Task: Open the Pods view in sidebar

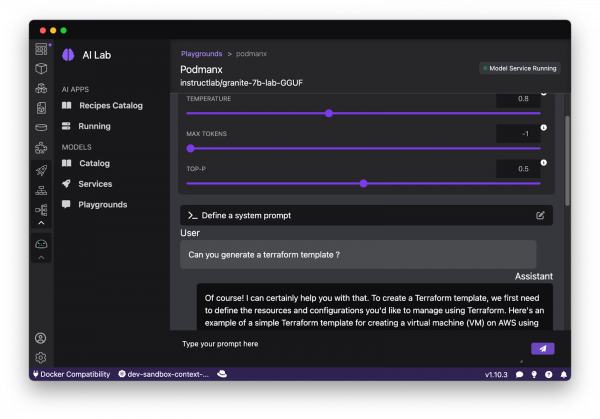Action: [x=41, y=88]
